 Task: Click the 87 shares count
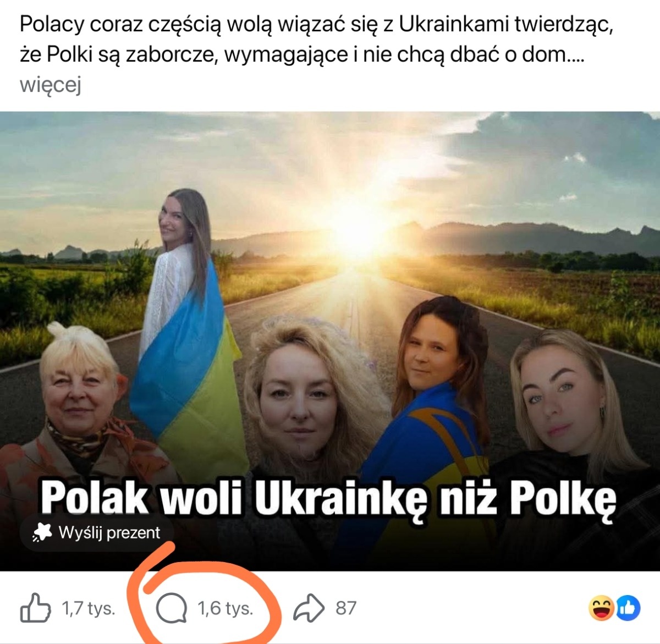tap(346, 608)
